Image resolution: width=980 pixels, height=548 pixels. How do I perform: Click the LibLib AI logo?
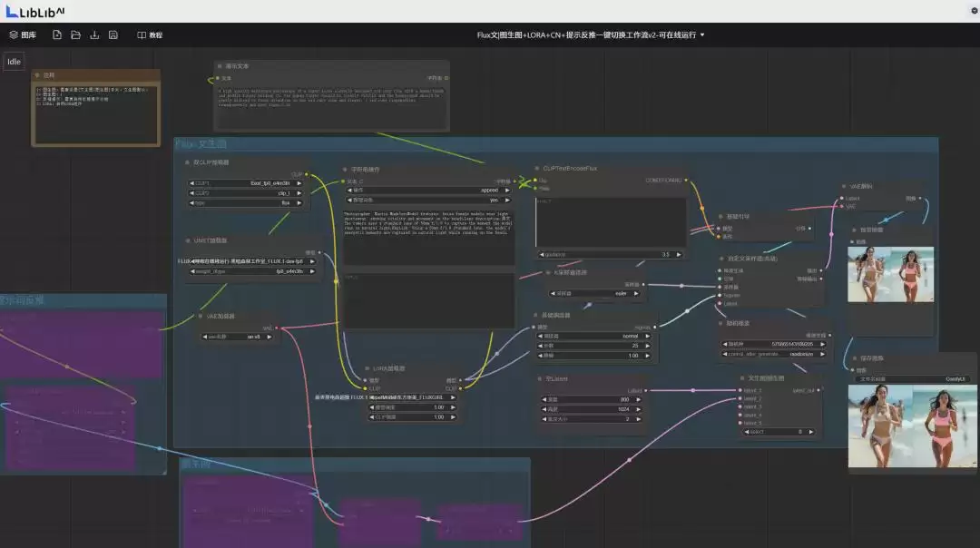(35, 11)
